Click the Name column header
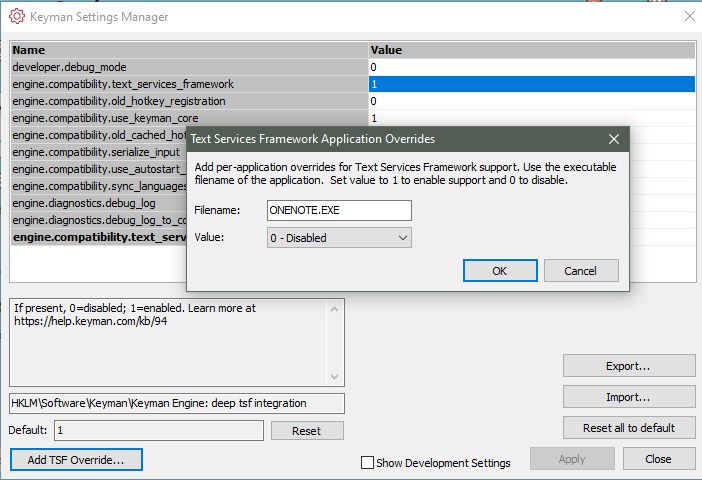 click(x=189, y=50)
